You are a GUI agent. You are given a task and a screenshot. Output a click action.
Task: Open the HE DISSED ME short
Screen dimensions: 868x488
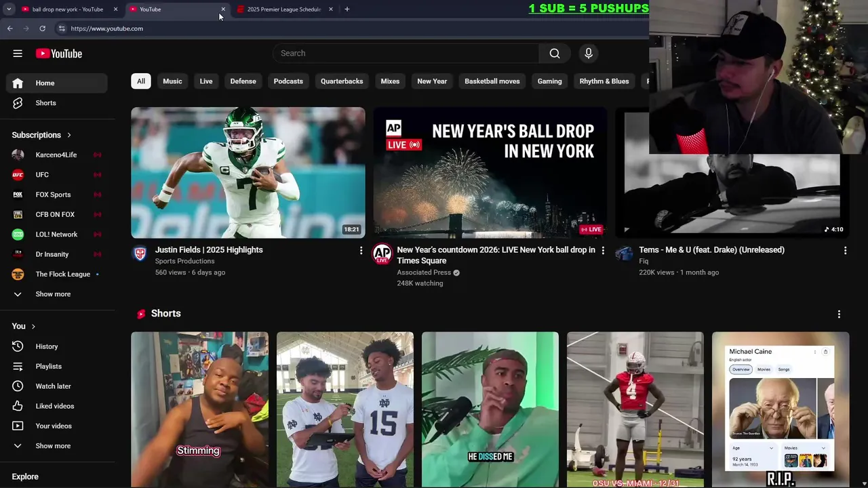pyautogui.click(x=490, y=409)
